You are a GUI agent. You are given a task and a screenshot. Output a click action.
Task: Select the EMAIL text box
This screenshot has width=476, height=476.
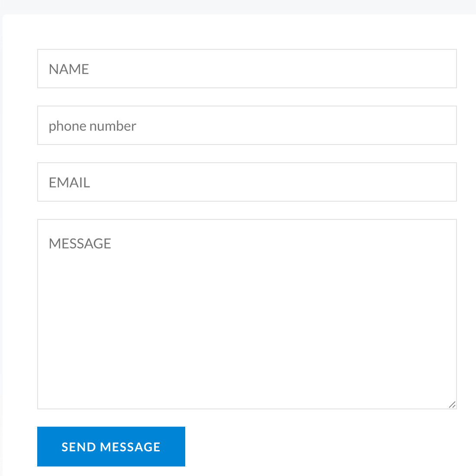click(x=247, y=182)
